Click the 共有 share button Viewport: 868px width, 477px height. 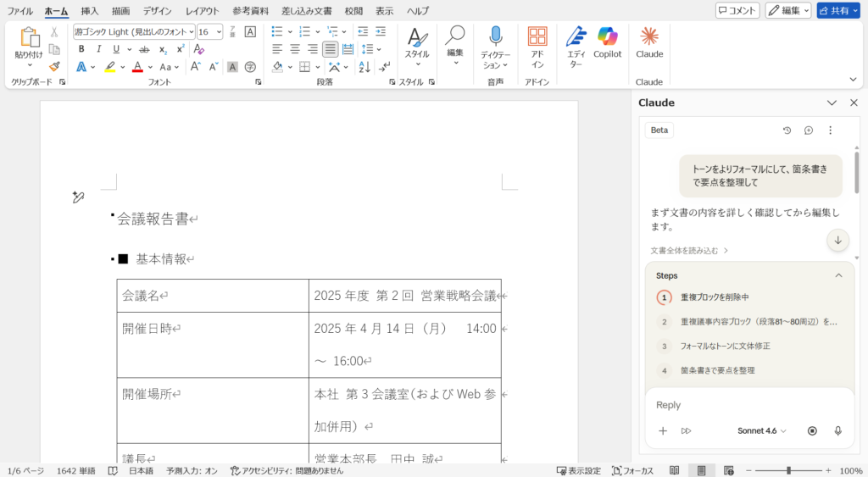click(837, 10)
